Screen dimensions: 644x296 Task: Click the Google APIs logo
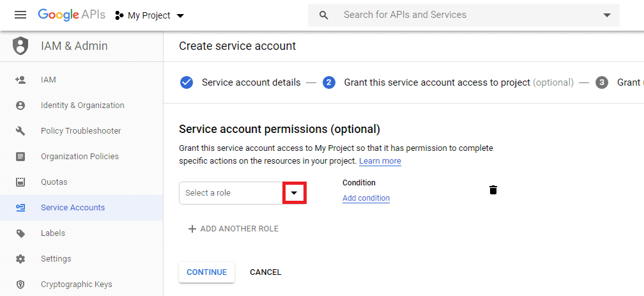72,15
